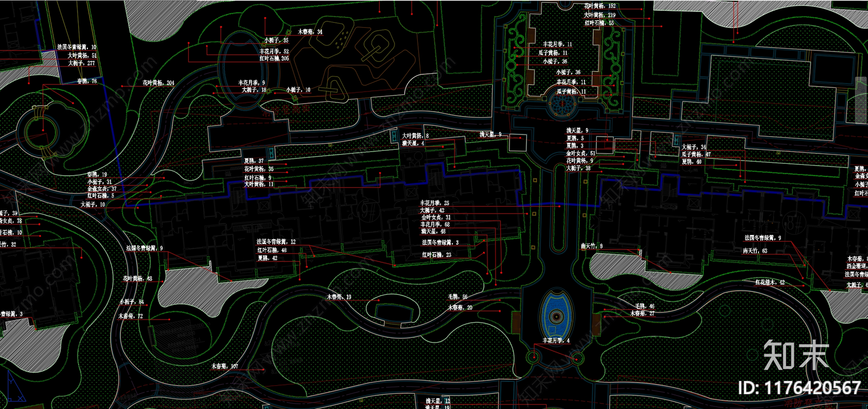Click the '红叶石楠, 5' annotation

[x=101, y=196]
